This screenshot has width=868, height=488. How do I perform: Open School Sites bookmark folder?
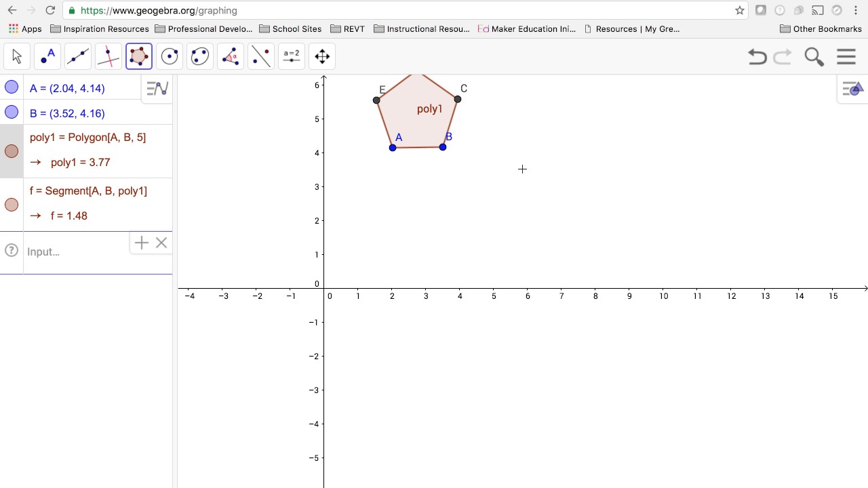pyautogui.click(x=290, y=28)
